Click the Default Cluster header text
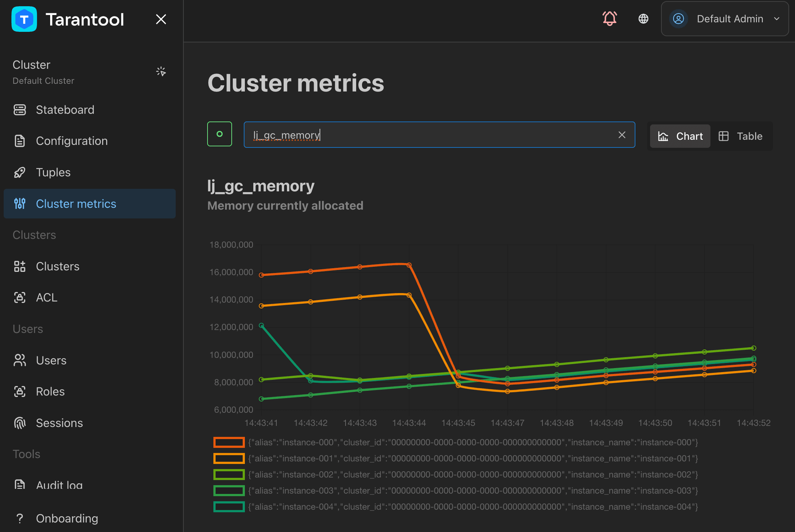Image resolution: width=795 pixels, height=532 pixels. [43, 80]
